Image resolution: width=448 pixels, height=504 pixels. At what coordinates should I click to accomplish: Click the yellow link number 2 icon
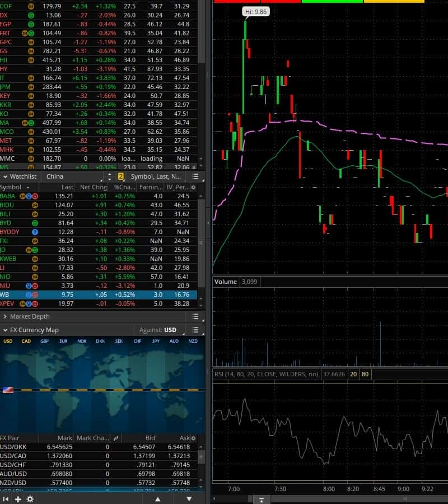click(120, 176)
